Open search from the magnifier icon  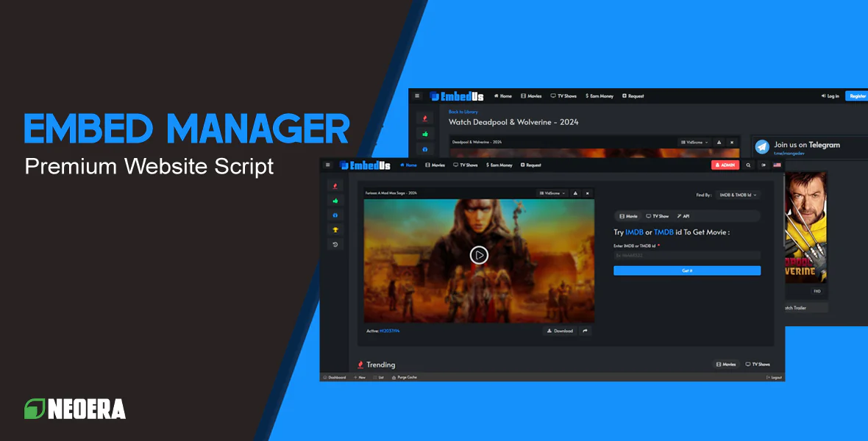748,165
